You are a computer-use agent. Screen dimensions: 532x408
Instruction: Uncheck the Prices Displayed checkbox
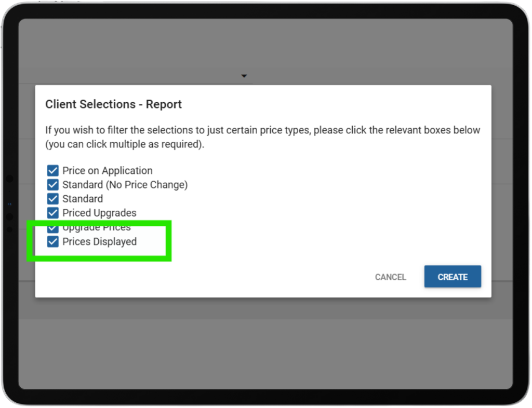(x=52, y=242)
